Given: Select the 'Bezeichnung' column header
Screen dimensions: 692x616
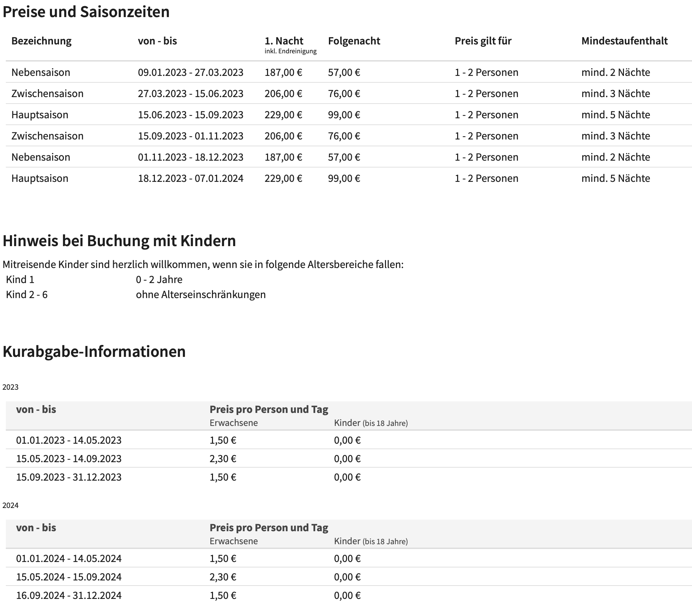Looking at the screenshot, I should (x=41, y=41).
